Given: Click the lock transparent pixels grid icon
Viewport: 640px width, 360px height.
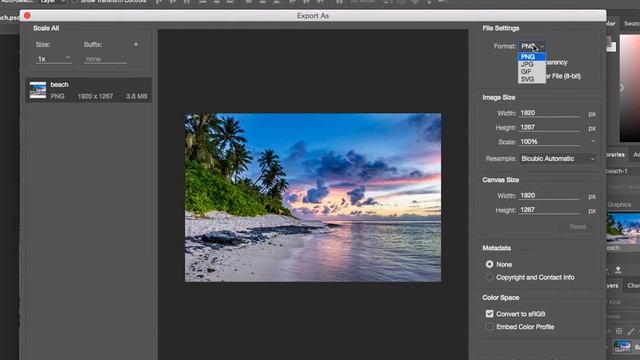Looking at the screenshot, I should (x=619, y=331).
